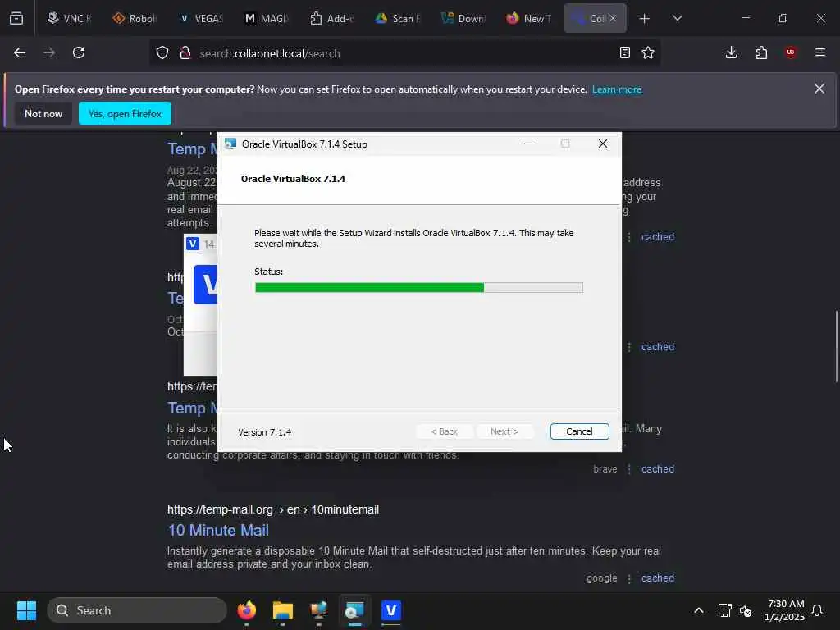Open the 10 Minute Mail result link
The height and width of the screenshot is (630, 840).
pos(218,531)
